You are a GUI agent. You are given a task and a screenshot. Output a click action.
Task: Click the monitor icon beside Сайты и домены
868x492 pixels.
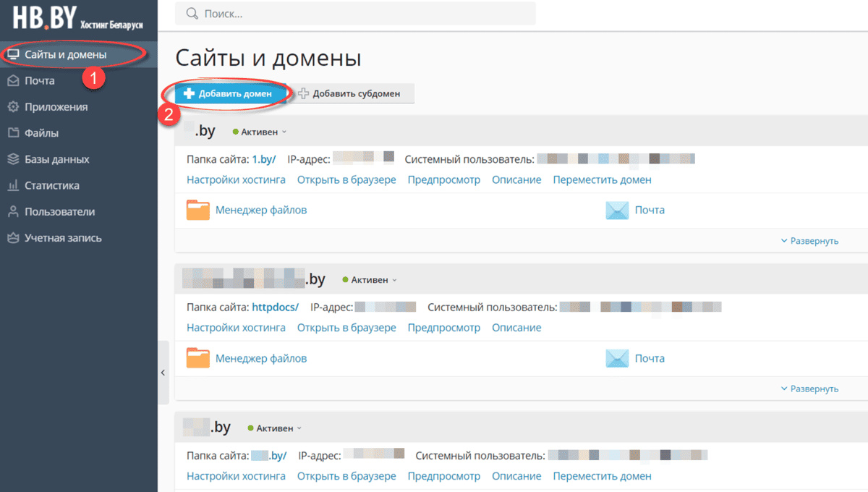tap(13, 55)
